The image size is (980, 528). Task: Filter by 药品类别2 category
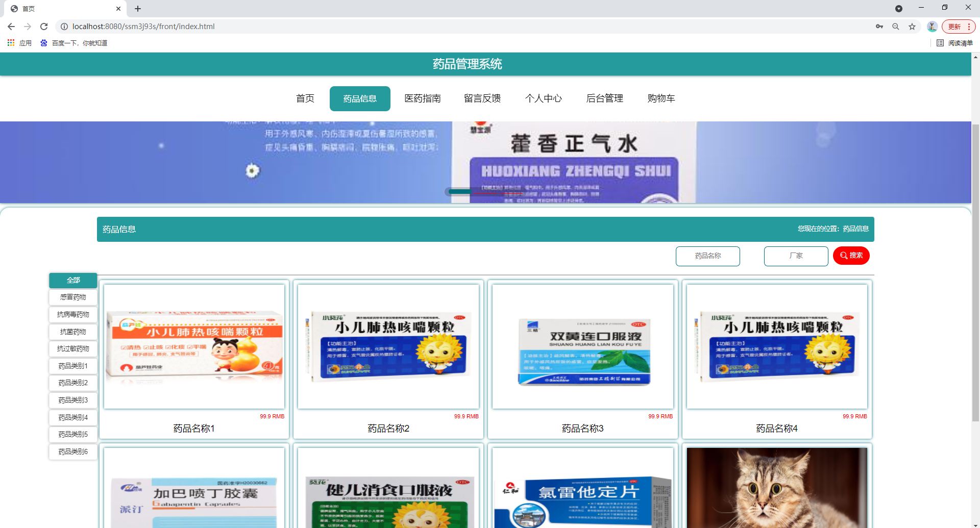coord(73,383)
